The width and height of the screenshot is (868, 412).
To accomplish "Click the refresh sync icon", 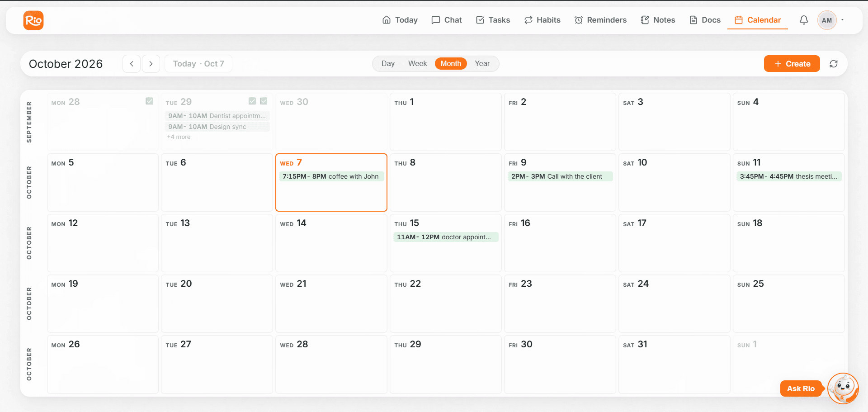I will pyautogui.click(x=834, y=64).
